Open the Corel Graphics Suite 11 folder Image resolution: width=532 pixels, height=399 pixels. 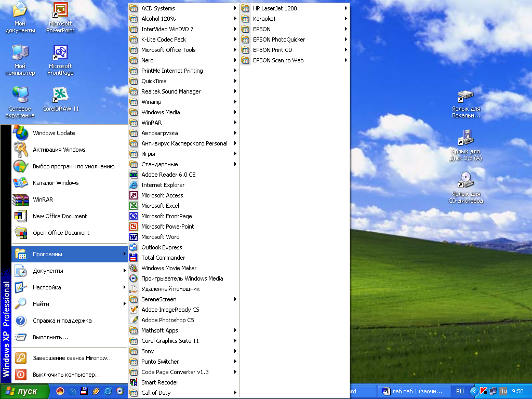[183, 341]
